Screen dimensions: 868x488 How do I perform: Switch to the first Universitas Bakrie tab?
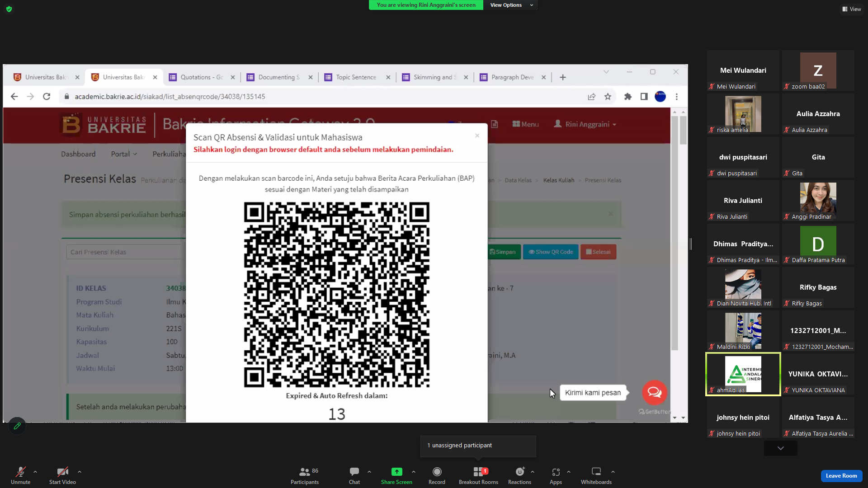(45, 77)
